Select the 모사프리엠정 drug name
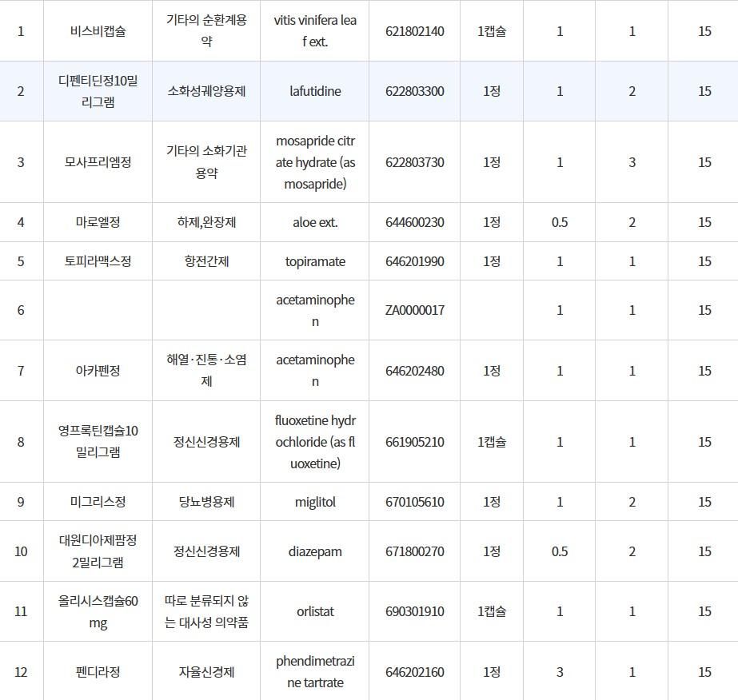Viewport: 738px width, 700px height. (x=98, y=162)
